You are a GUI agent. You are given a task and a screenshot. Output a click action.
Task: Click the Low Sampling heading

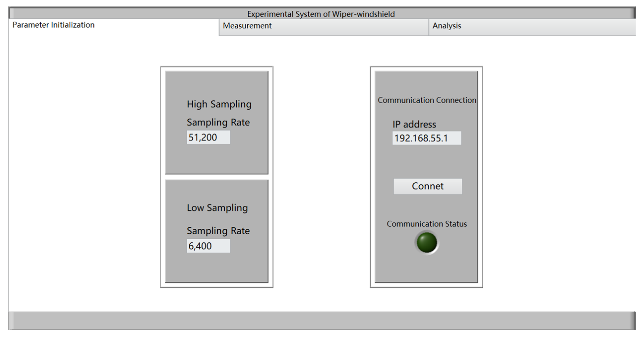point(217,208)
